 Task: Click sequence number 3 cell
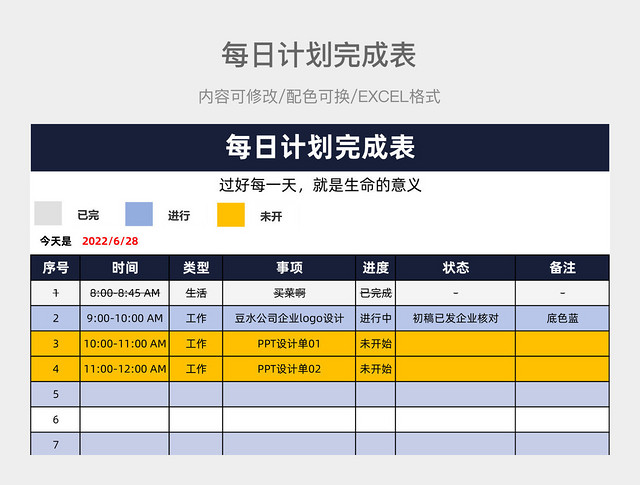(x=56, y=344)
